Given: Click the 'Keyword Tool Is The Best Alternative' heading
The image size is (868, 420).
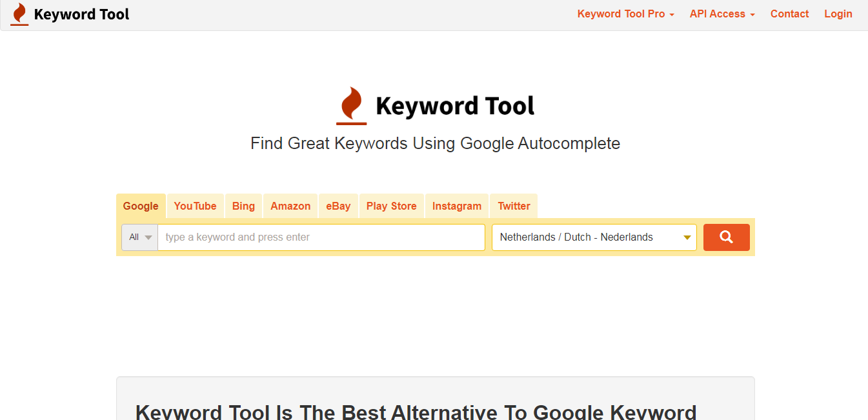Looking at the screenshot, I should 416,412.
